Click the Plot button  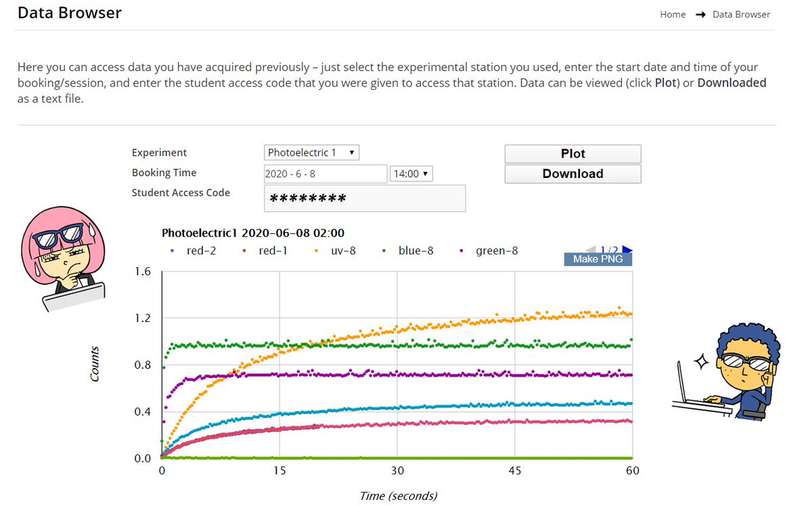coord(572,153)
